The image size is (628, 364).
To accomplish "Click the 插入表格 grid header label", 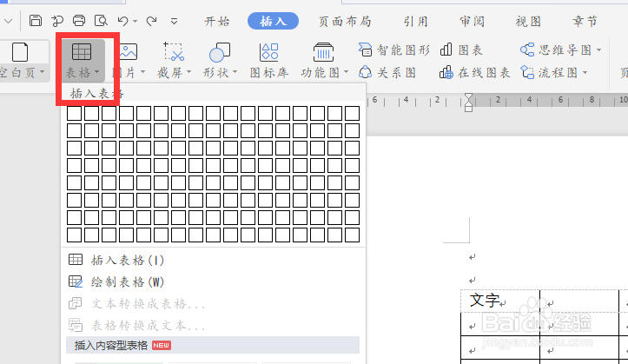I will point(96,94).
